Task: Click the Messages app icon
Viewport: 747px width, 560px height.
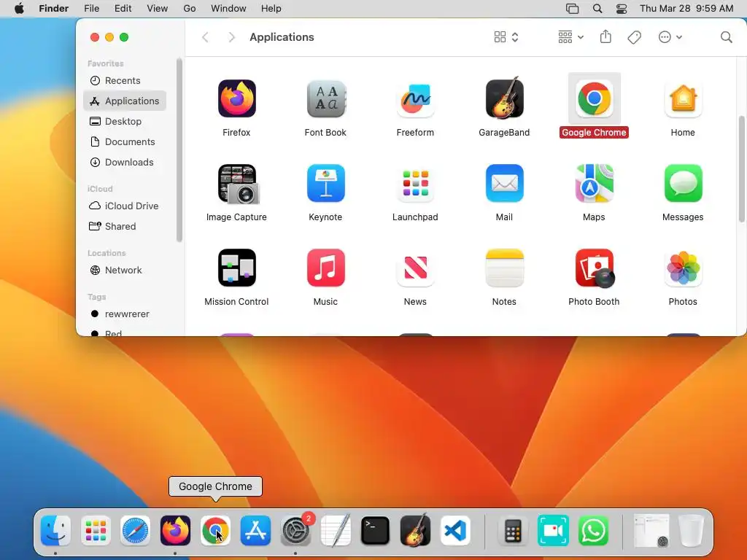Action: coord(683,184)
